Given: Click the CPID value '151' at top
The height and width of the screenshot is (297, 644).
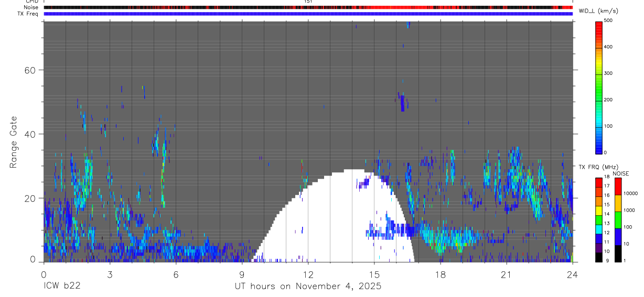Looking at the screenshot, I should (308, 2).
